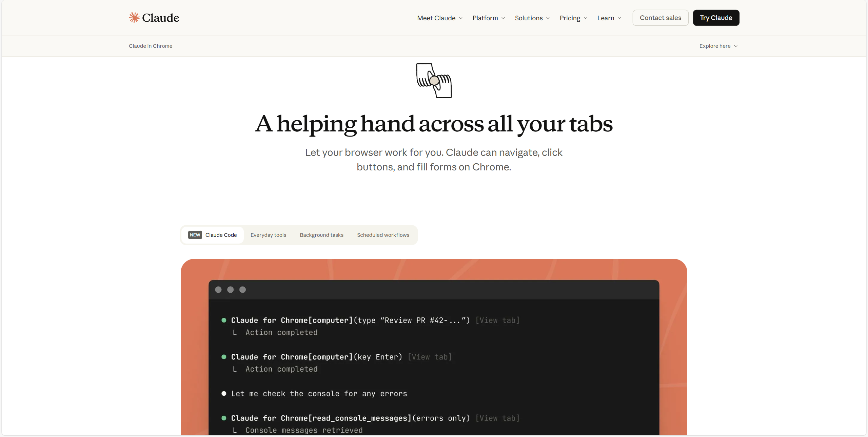
Task: Open the Solutions dropdown menu
Action: (532, 18)
